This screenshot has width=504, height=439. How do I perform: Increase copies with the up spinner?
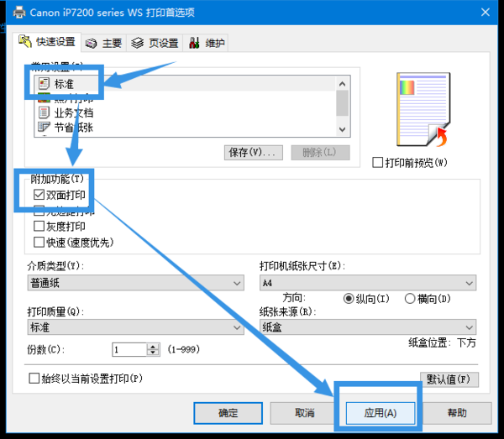pyautogui.click(x=153, y=347)
